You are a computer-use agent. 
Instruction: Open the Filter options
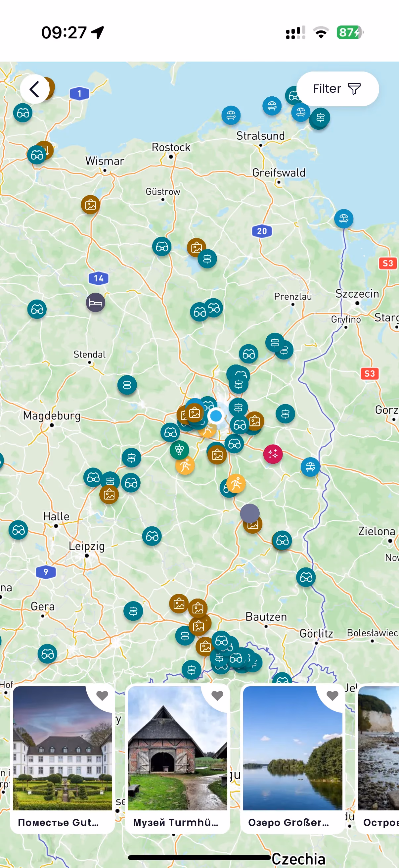[x=337, y=89]
